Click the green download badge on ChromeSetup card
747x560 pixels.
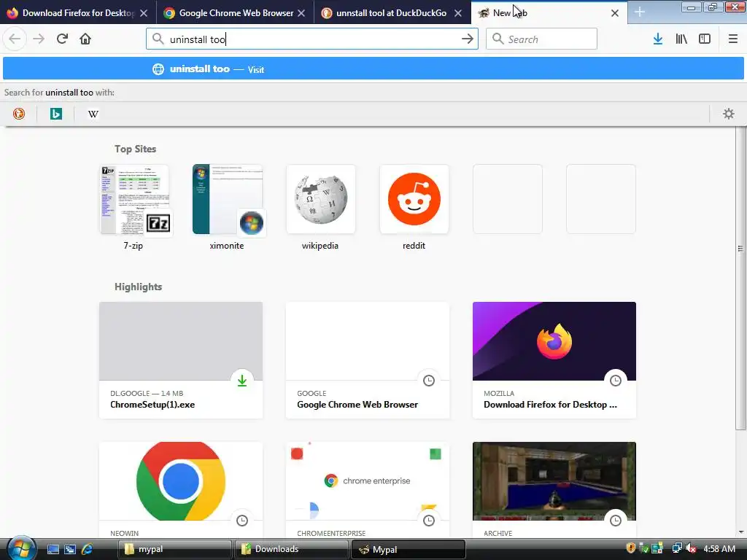click(x=242, y=381)
